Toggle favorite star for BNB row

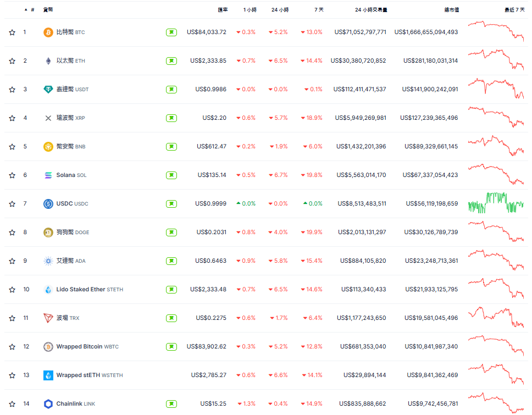coord(12,147)
